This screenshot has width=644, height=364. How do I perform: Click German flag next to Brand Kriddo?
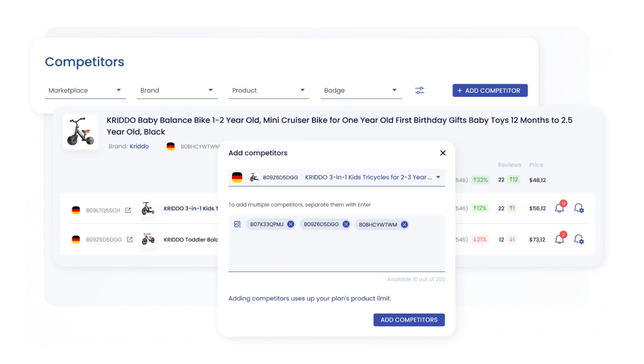click(x=171, y=147)
